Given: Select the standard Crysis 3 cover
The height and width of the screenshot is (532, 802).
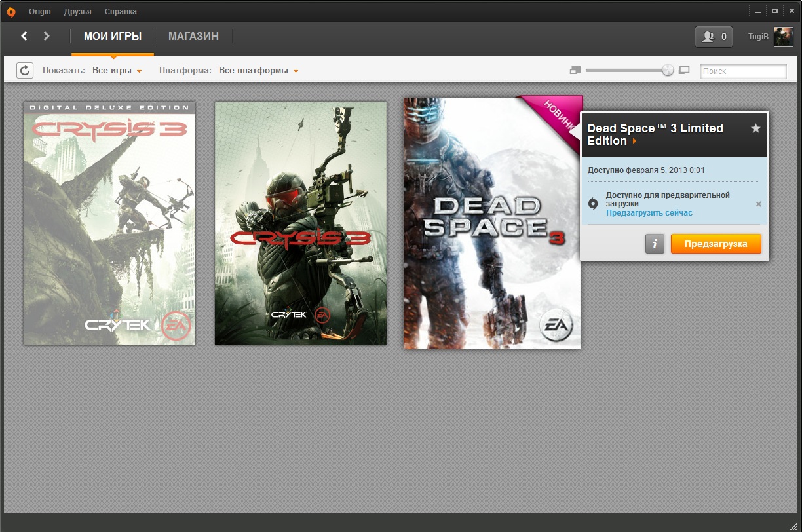Looking at the screenshot, I should [301, 223].
